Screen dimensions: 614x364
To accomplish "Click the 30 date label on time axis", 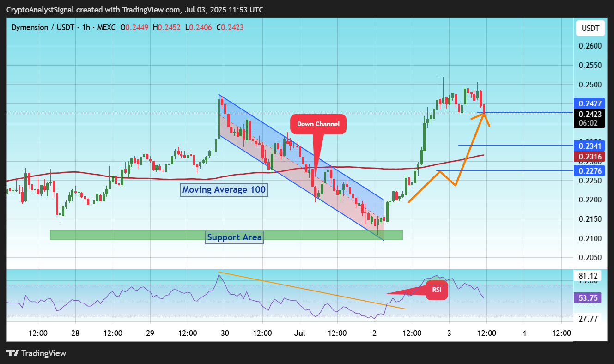I will point(225,333).
